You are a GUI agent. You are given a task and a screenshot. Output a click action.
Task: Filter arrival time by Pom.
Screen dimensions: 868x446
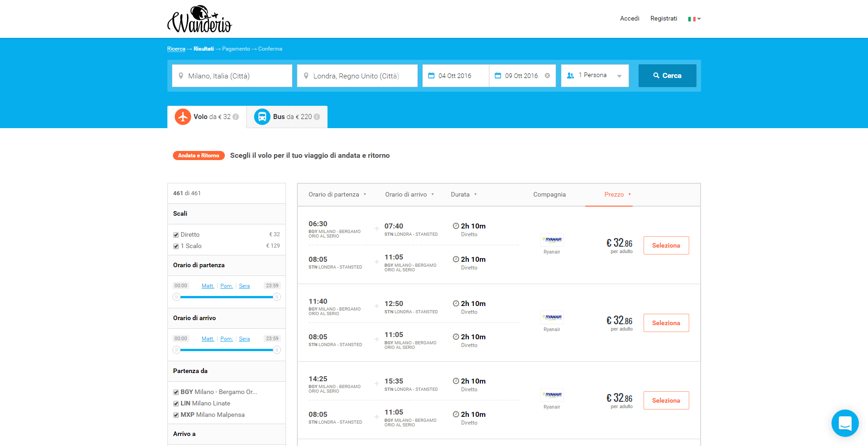[226, 339]
